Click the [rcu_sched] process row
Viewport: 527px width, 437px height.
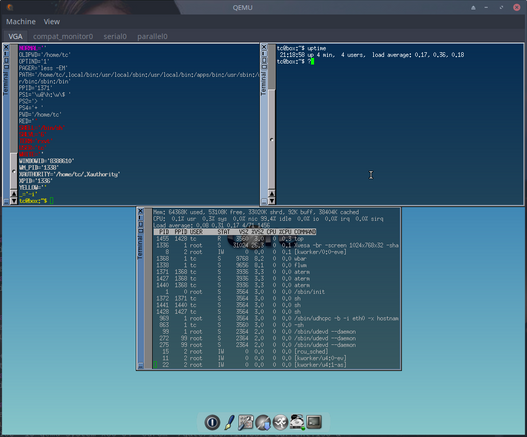[277, 351]
